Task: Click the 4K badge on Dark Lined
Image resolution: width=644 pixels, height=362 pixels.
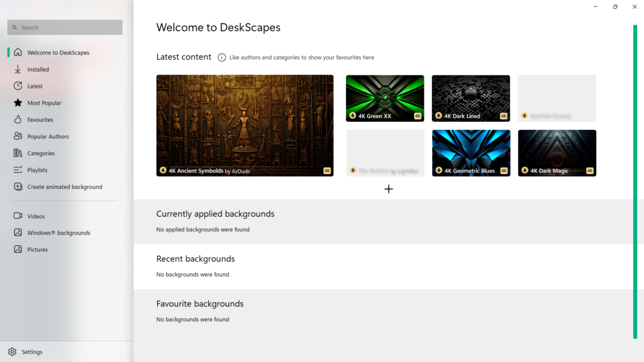Action: click(504, 116)
